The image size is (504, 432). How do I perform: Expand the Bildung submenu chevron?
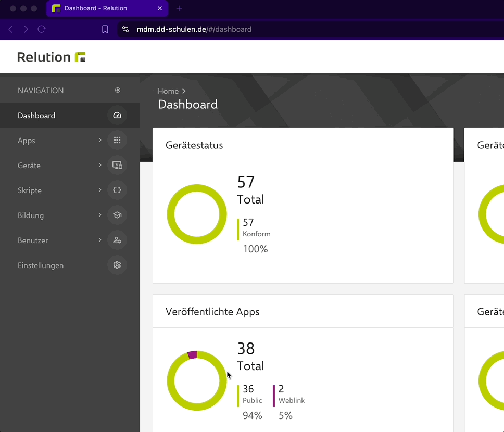click(100, 215)
